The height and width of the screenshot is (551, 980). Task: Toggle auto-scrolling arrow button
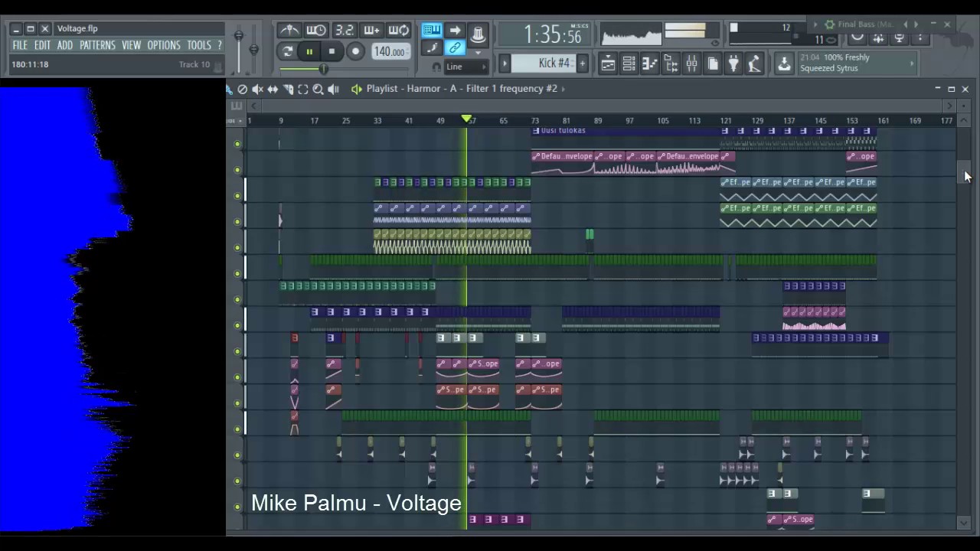click(x=455, y=31)
